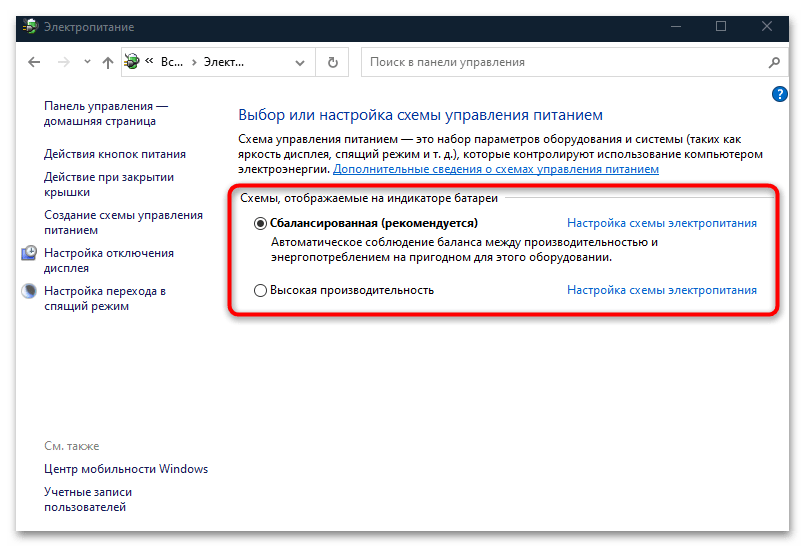Screen dimensions: 805x547
Task: Click the display-off settings icon in the sidebar
Action: pos(29,254)
